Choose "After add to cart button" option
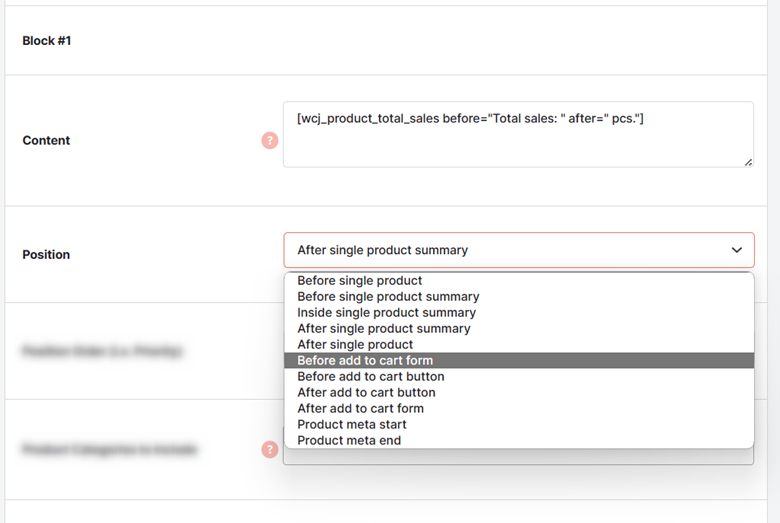The height and width of the screenshot is (523, 780). coord(519,392)
